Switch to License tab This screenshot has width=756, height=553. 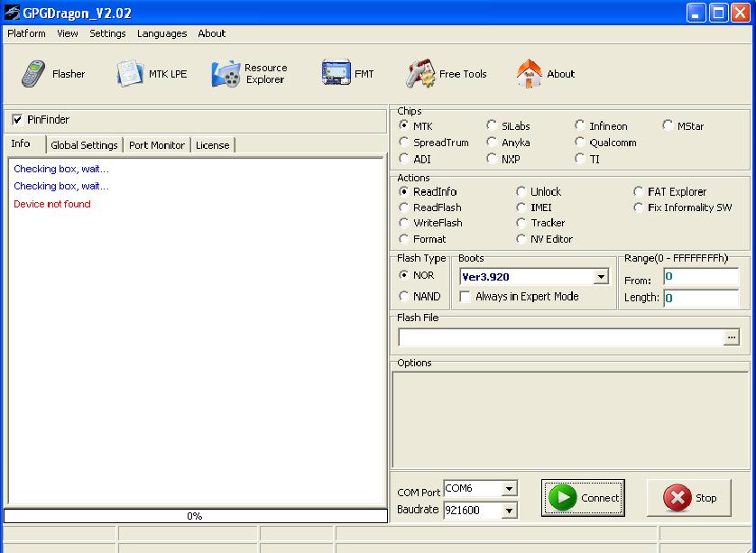pyautogui.click(x=213, y=145)
